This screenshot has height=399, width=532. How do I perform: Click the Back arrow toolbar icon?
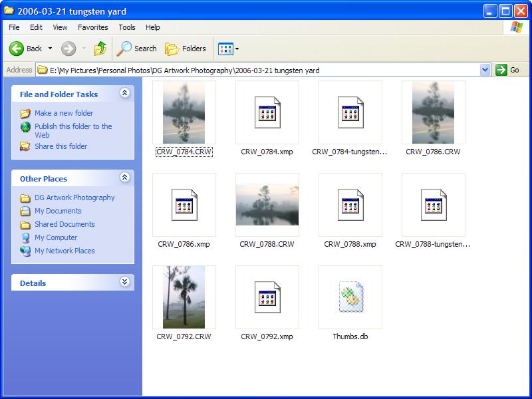tap(17, 49)
